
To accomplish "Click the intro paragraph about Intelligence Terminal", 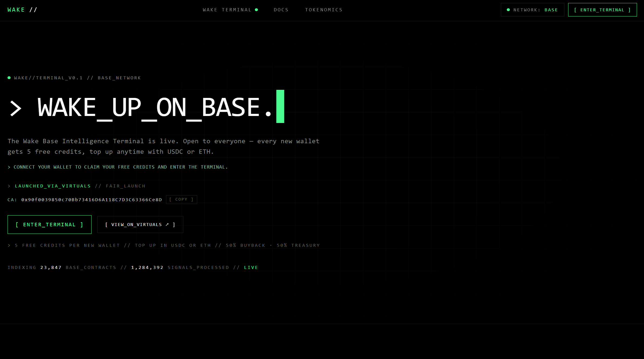I will point(164,146).
